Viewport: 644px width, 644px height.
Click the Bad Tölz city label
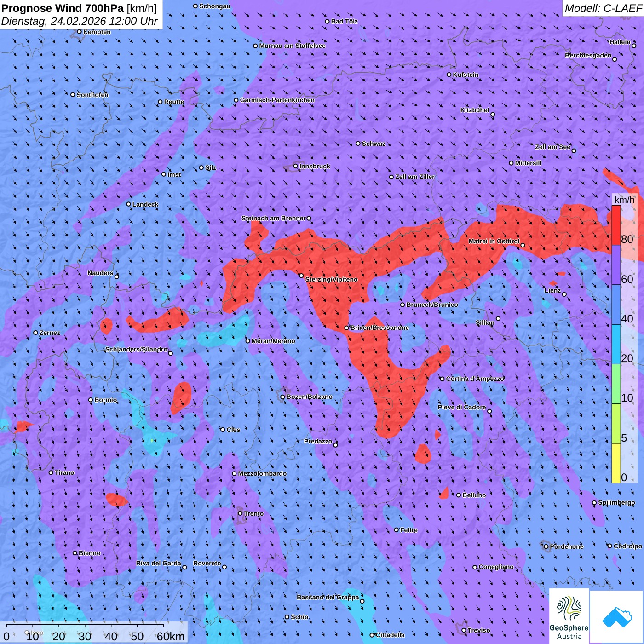(344, 21)
